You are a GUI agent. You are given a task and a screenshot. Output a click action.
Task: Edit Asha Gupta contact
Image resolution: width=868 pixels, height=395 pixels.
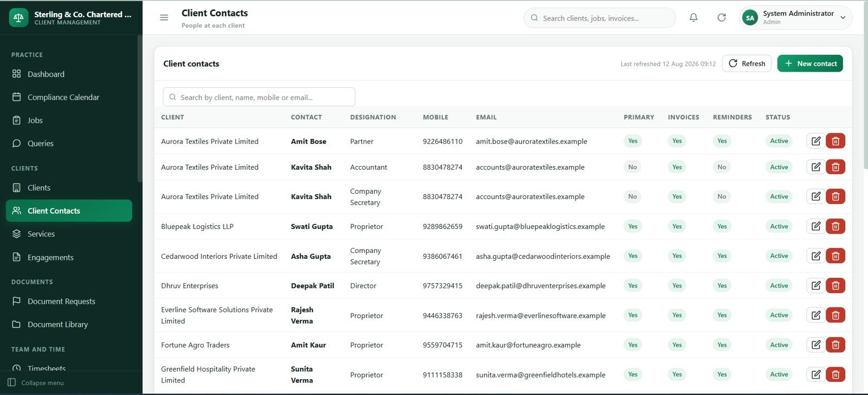coord(816,256)
